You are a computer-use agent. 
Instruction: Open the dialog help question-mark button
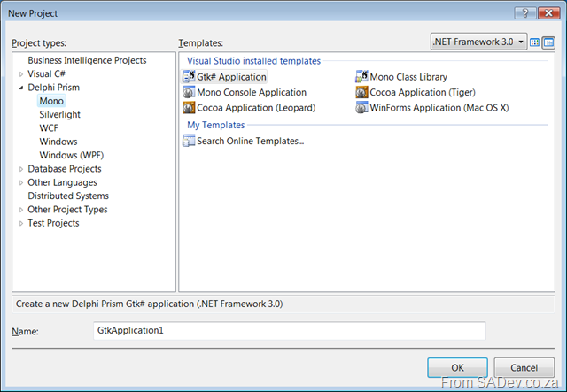(525, 13)
